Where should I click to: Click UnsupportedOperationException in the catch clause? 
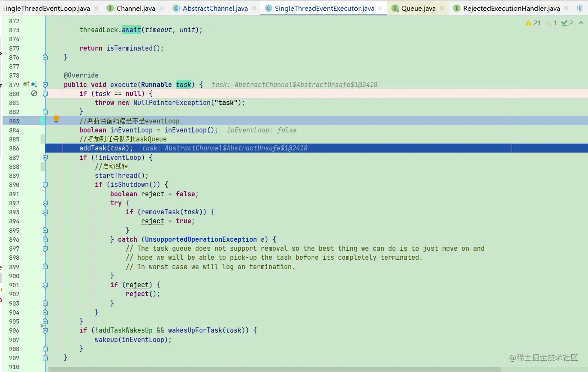[201, 240]
